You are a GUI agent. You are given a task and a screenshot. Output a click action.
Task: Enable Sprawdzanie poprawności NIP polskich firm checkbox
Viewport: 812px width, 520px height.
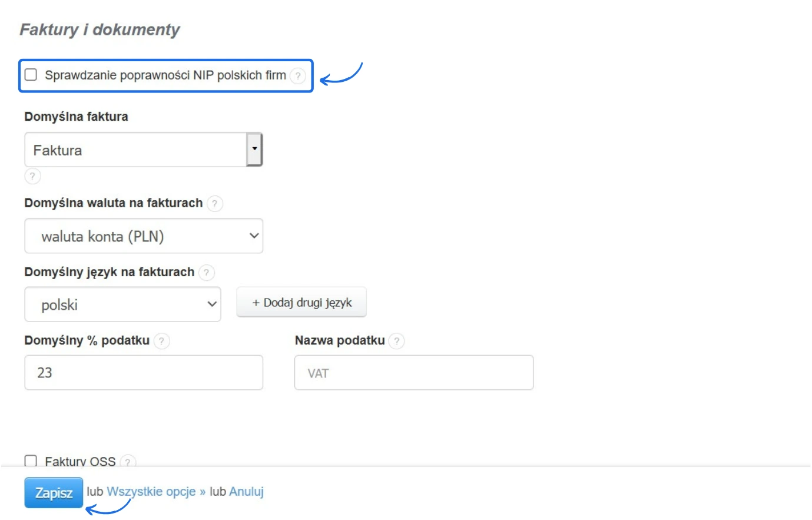[x=31, y=75]
